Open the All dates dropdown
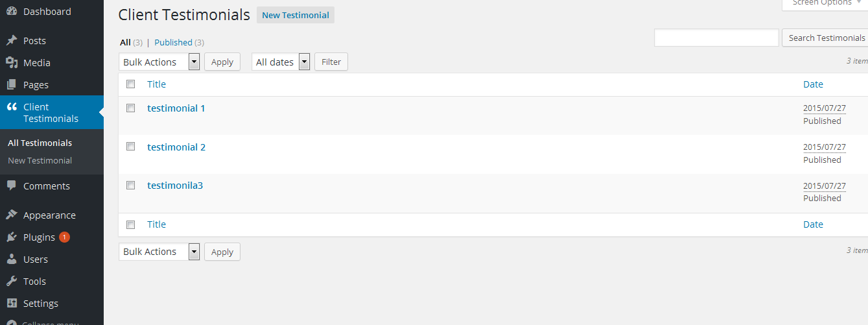Image resolution: width=868 pixels, height=325 pixels. [281, 62]
